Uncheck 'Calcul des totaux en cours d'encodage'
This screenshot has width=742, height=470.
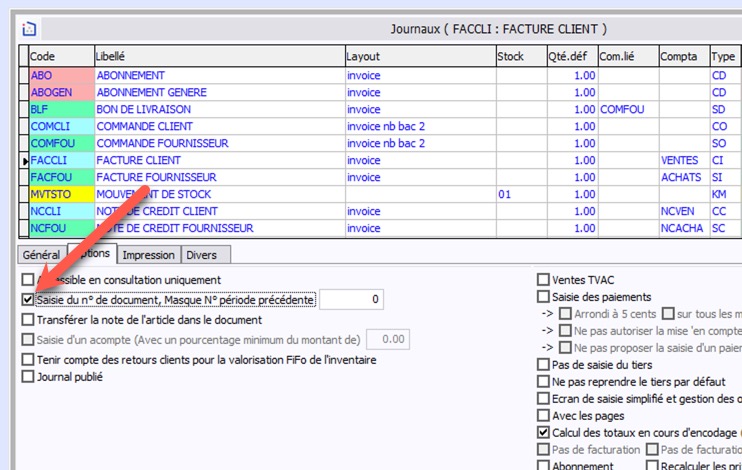coord(543,433)
